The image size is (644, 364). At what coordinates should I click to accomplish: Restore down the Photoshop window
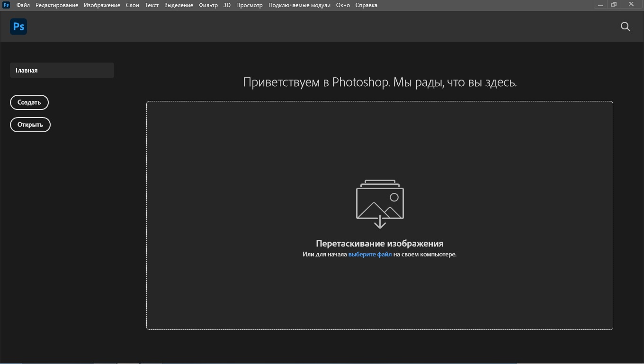pos(614,5)
